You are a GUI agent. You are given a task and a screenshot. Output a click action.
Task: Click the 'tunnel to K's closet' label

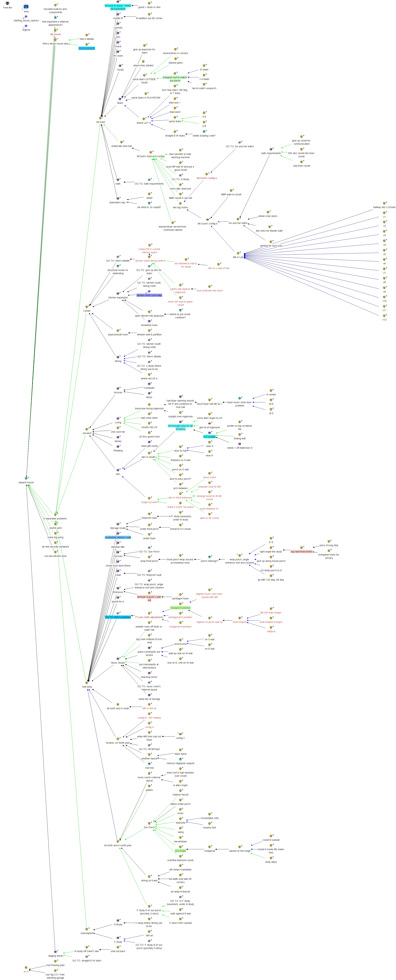(180, 529)
